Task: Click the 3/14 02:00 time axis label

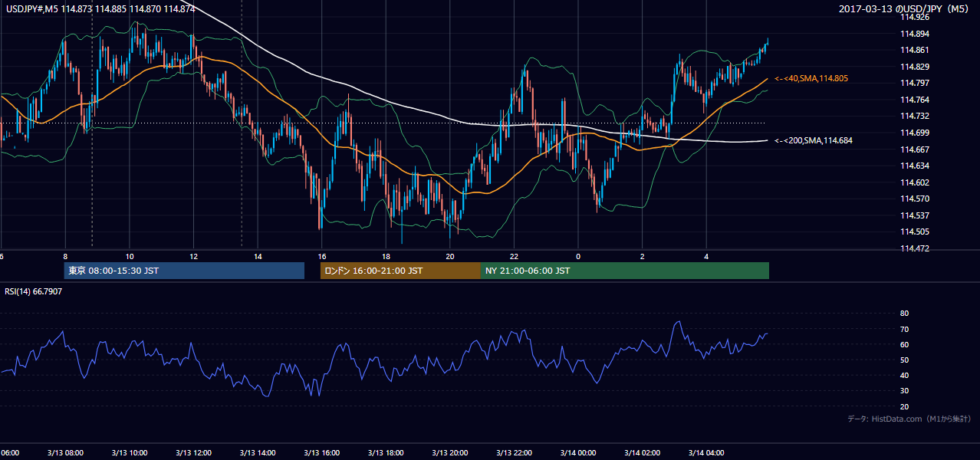Action: click(642, 452)
